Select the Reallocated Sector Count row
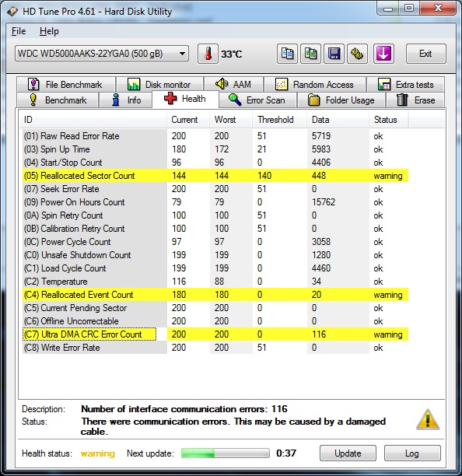462x476 pixels. pos(215,176)
